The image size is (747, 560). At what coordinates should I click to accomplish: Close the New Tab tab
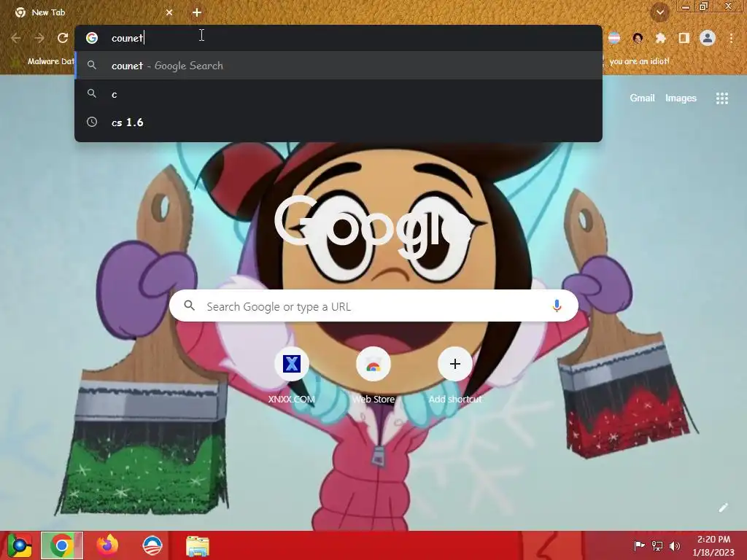click(x=169, y=12)
